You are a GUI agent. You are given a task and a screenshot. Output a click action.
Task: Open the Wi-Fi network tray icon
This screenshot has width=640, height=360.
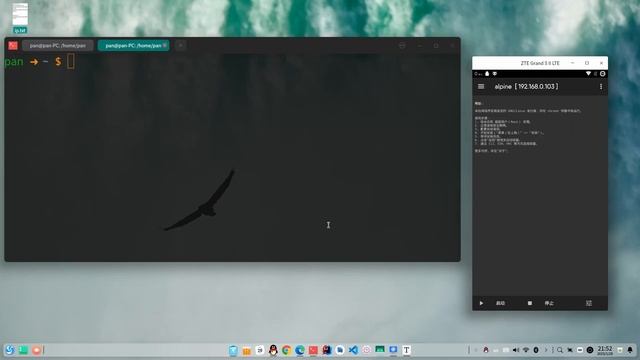tap(526, 350)
